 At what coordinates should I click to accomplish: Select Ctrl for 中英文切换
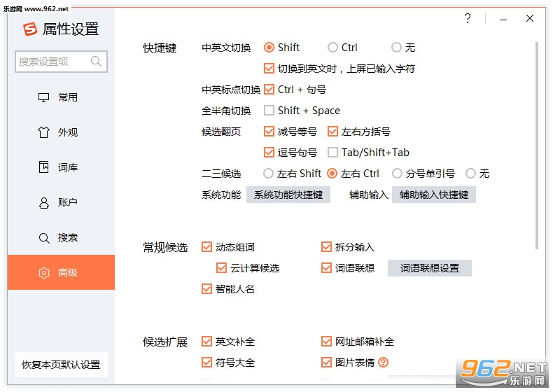click(332, 48)
